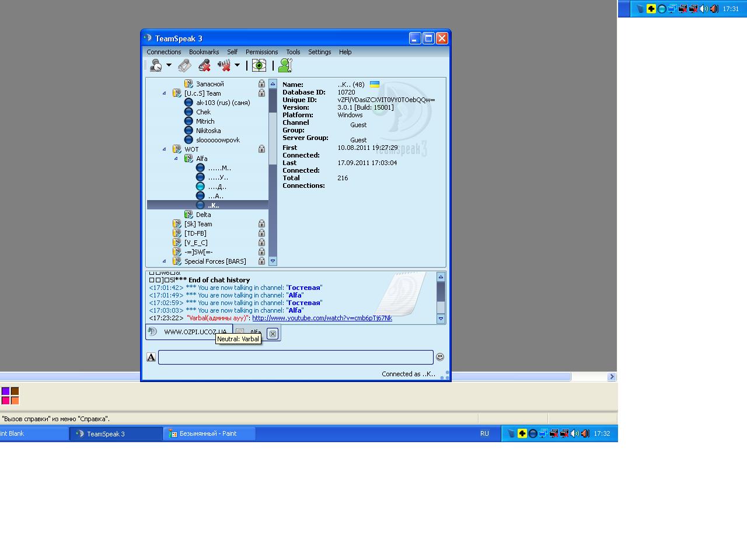Viewport: 747px width, 560px height.
Task: Close the Alfa chat tab
Action: 272,334
